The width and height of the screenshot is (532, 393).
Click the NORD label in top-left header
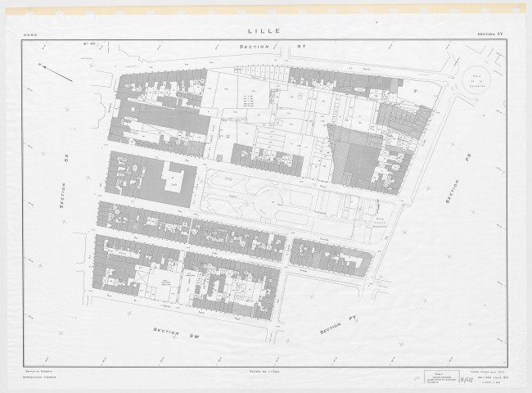(x=29, y=35)
